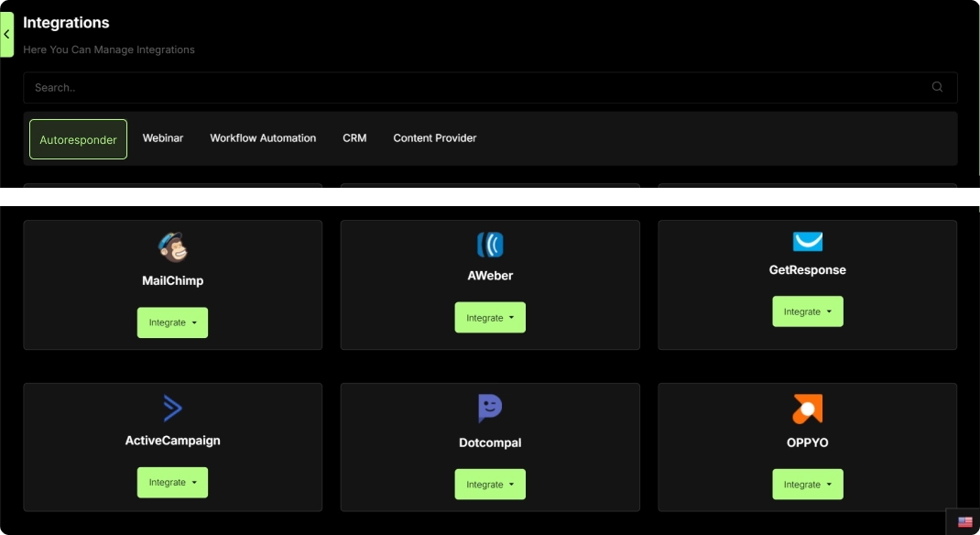This screenshot has height=535, width=980.
Task: Click the Dotcompal name label
Action: pos(490,442)
